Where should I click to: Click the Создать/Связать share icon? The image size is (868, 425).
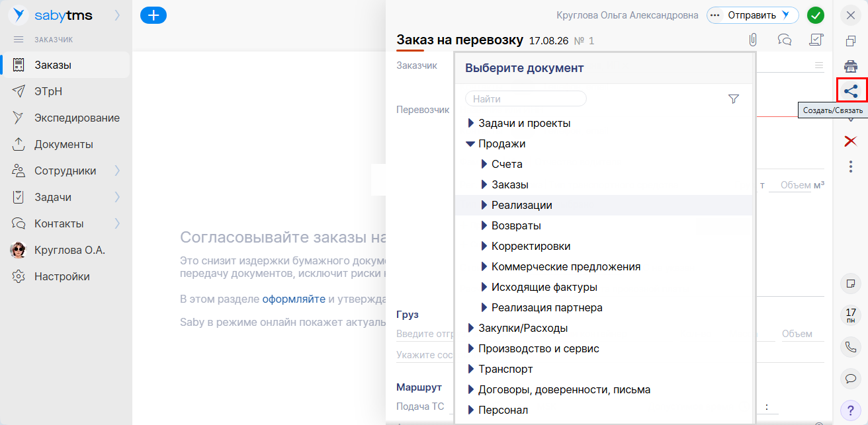coord(851,91)
